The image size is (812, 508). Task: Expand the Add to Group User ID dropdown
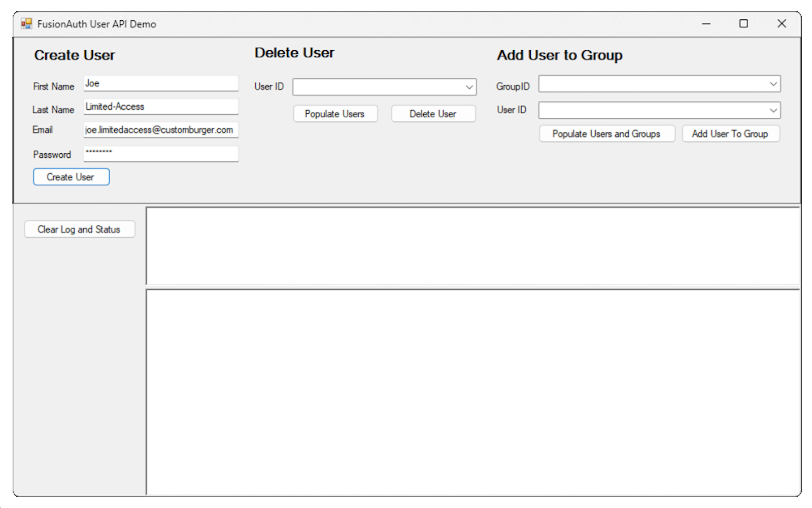coord(773,110)
